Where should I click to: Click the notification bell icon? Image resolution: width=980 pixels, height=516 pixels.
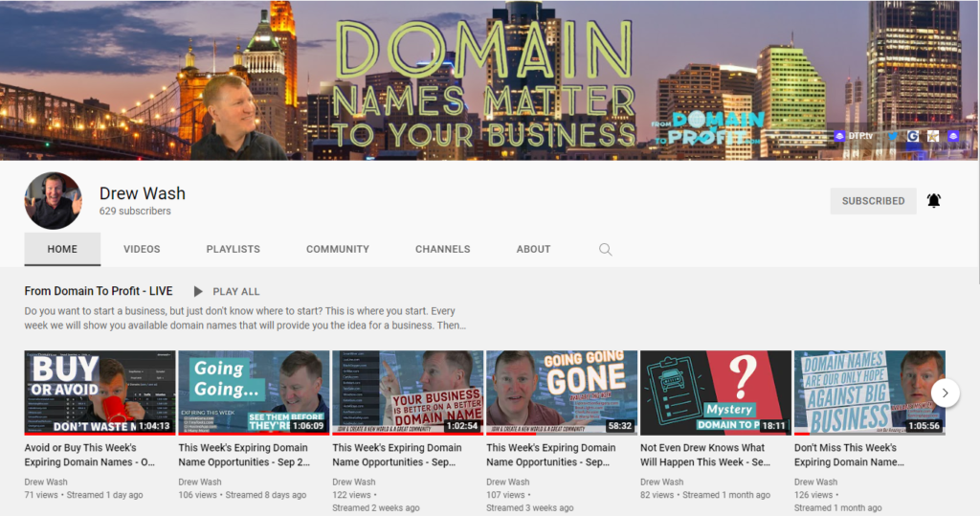coord(934,201)
